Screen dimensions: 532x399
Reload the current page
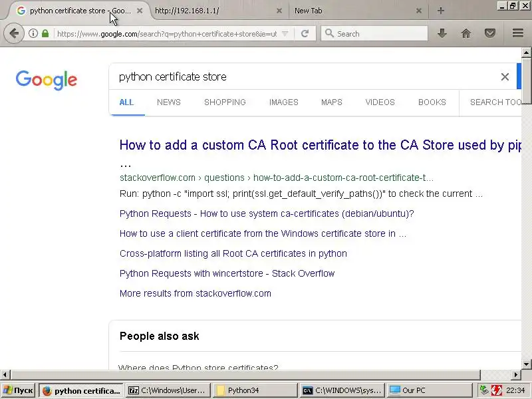(x=305, y=33)
